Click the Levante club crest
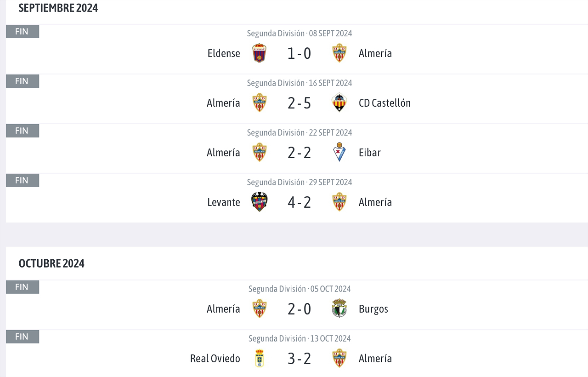This screenshot has height=377, width=588. [260, 202]
